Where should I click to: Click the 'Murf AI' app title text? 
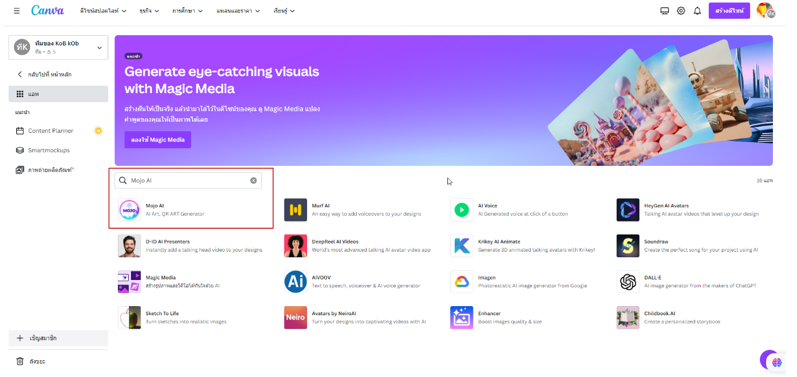321,206
